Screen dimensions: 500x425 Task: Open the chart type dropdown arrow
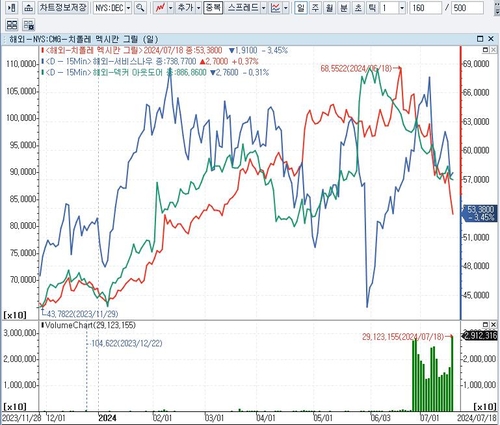coord(170,8)
